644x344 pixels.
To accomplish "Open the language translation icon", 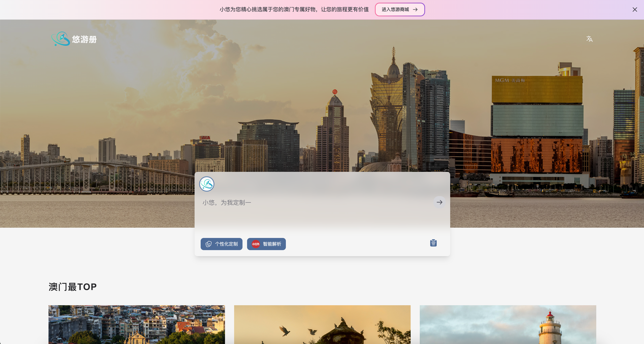I will click(589, 39).
